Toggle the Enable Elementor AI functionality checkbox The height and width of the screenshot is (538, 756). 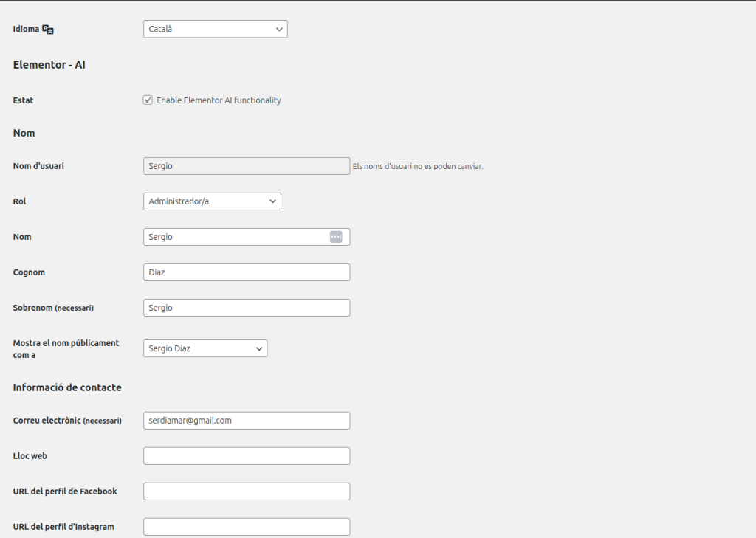(x=148, y=100)
